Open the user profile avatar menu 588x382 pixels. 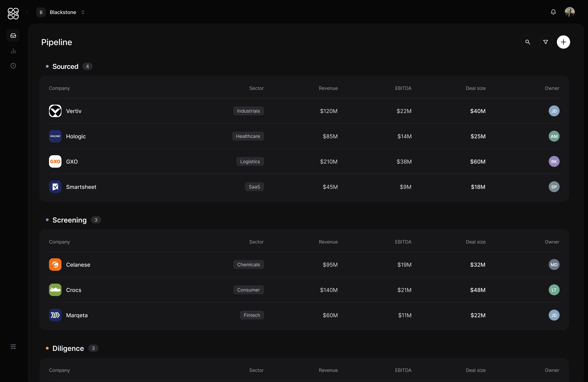coord(570,12)
